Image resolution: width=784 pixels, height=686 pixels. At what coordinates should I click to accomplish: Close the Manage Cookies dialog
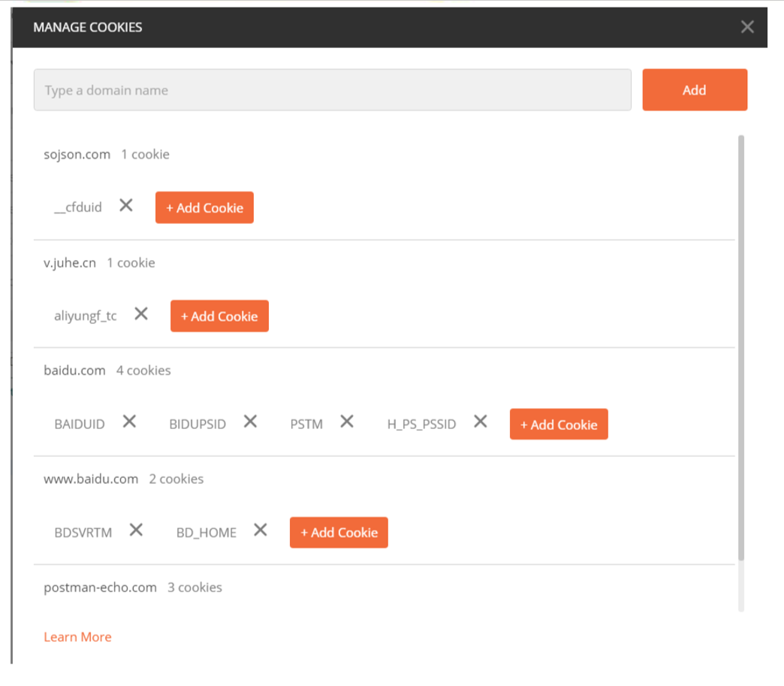coord(747,27)
